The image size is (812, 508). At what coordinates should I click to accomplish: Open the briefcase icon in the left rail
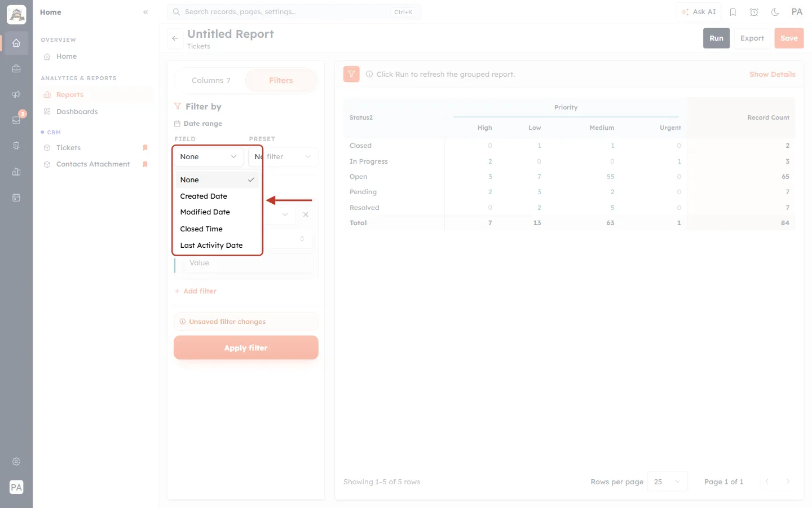pyautogui.click(x=16, y=69)
